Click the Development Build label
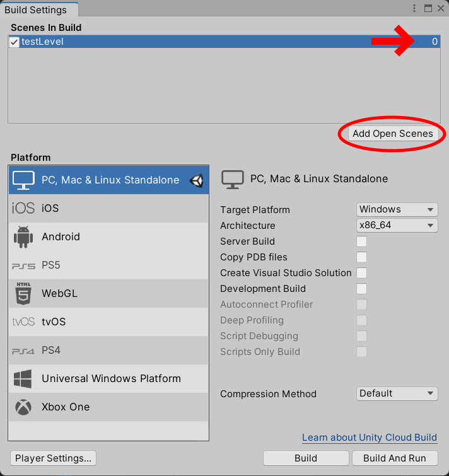This screenshot has width=449, height=476. (x=263, y=289)
